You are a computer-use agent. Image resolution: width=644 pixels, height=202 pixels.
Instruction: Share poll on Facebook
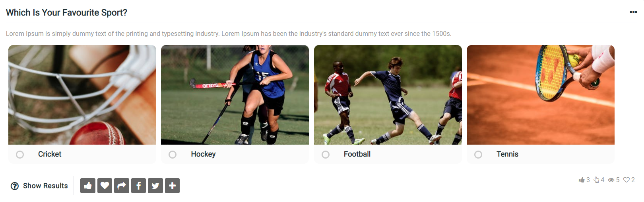[x=138, y=186]
